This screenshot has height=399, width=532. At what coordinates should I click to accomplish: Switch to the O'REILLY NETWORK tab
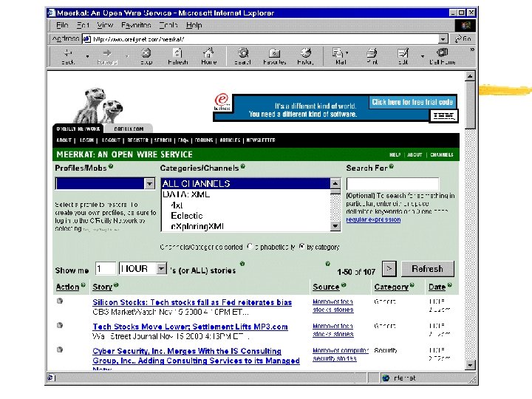[78, 129]
